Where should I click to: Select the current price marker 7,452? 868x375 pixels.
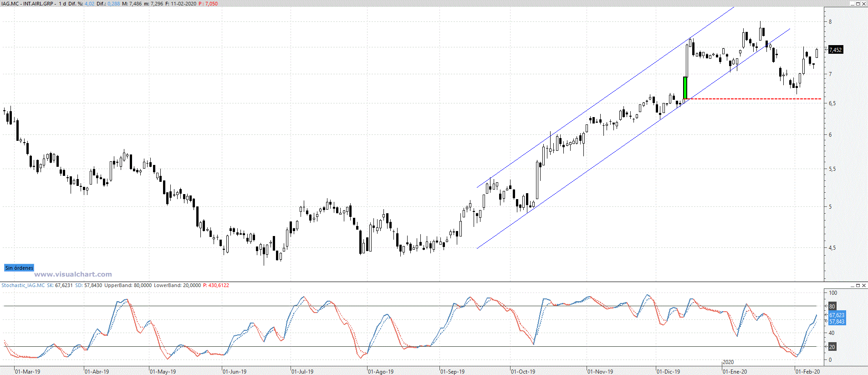(835, 50)
